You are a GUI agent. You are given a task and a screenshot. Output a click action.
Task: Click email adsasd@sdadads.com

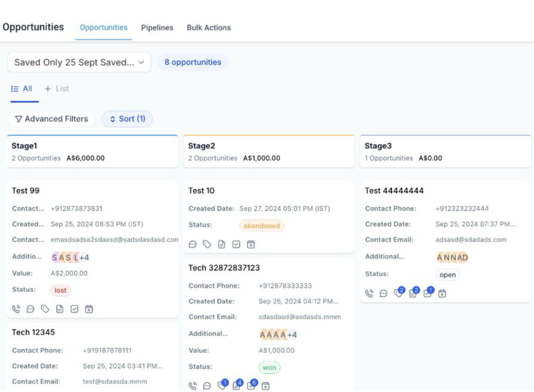(471, 240)
